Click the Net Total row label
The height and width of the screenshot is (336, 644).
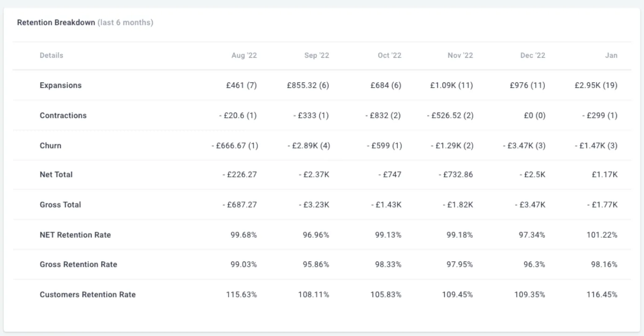[56, 175]
